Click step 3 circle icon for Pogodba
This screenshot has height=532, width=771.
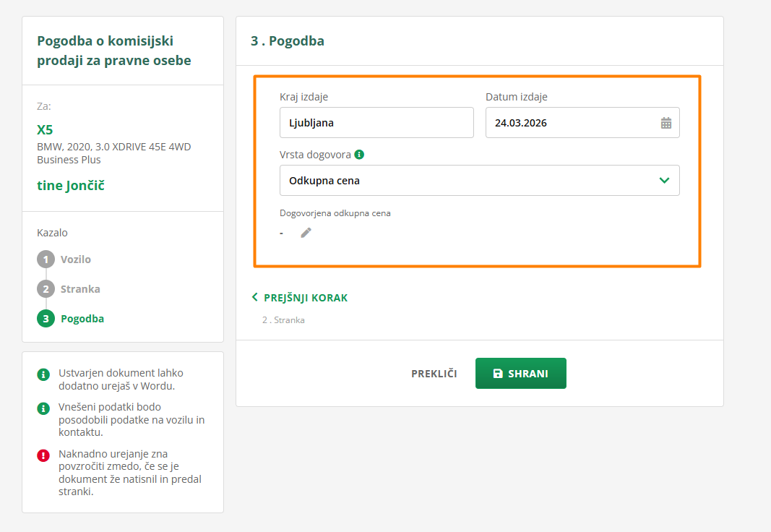pos(46,319)
